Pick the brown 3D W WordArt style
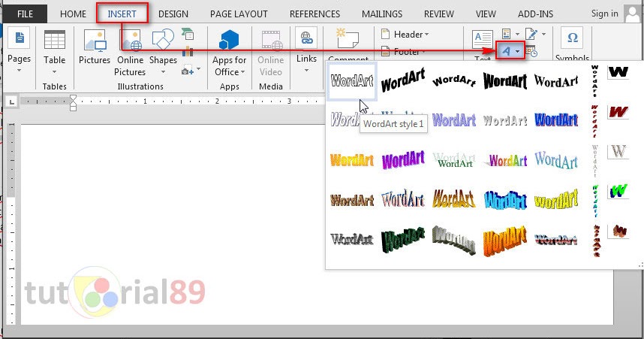Screen dimensions: 644x339 pyautogui.click(x=619, y=231)
